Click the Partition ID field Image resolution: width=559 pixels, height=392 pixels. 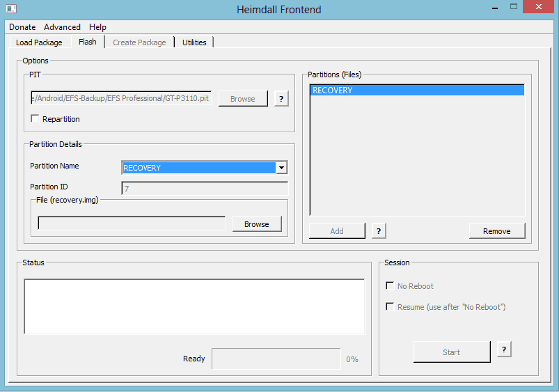pyautogui.click(x=205, y=188)
